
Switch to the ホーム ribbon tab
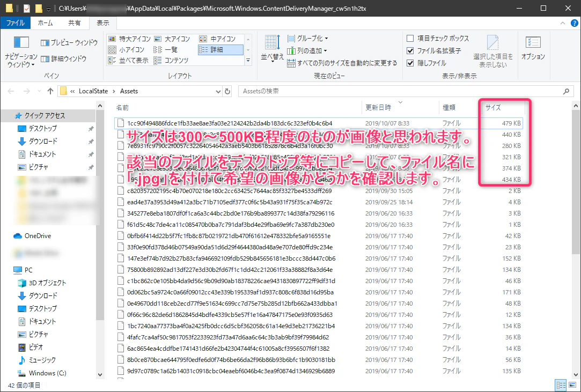point(45,23)
